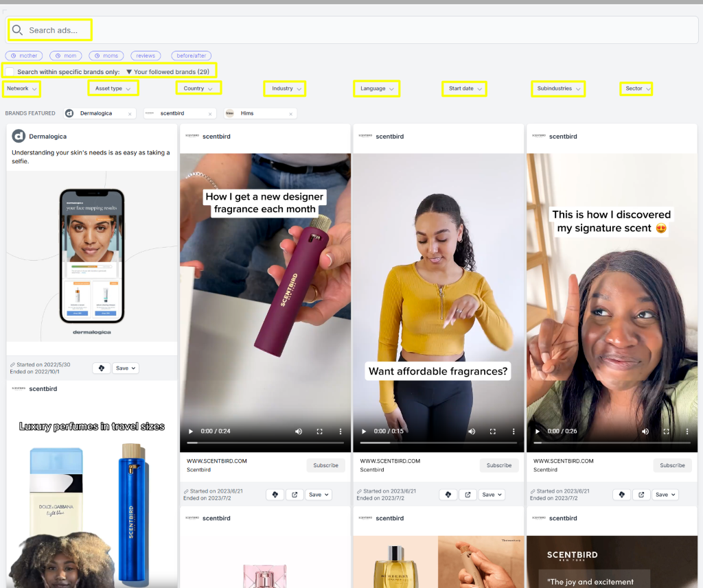This screenshot has height=588, width=703.
Task: Remove Dermalogica from featured brands
Action: (x=130, y=114)
